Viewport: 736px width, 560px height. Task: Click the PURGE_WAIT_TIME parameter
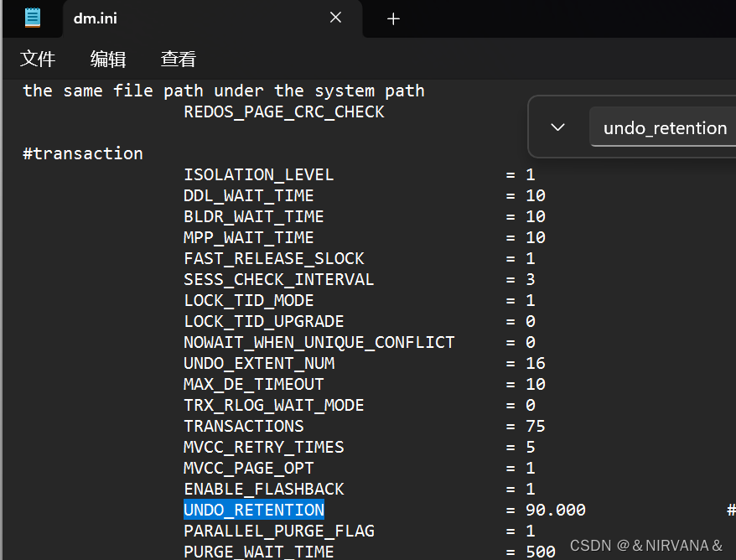click(259, 552)
